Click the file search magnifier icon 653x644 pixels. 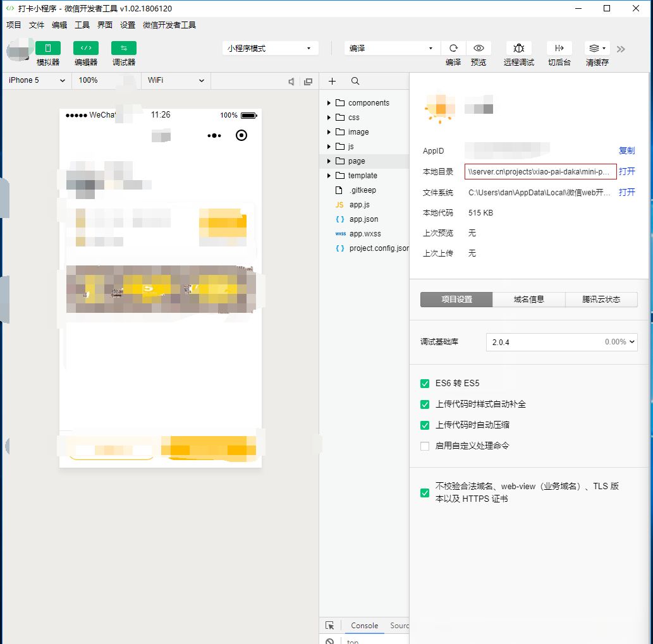pos(355,81)
